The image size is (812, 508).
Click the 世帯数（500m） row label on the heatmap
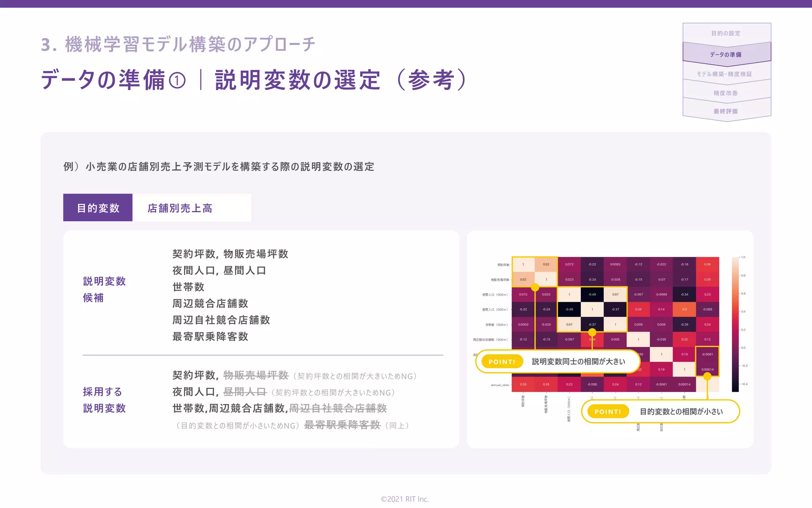tap(496, 325)
